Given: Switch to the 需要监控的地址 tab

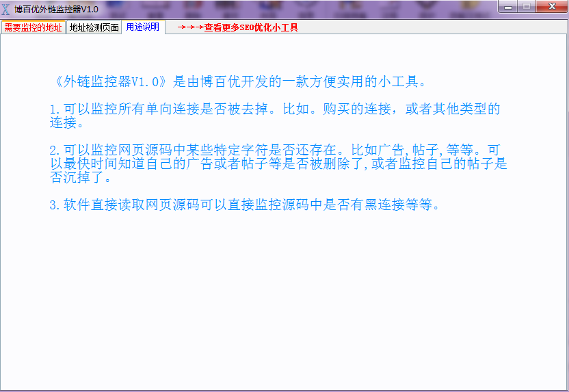Looking at the screenshot, I should pyautogui.click(x=33, y=28).
